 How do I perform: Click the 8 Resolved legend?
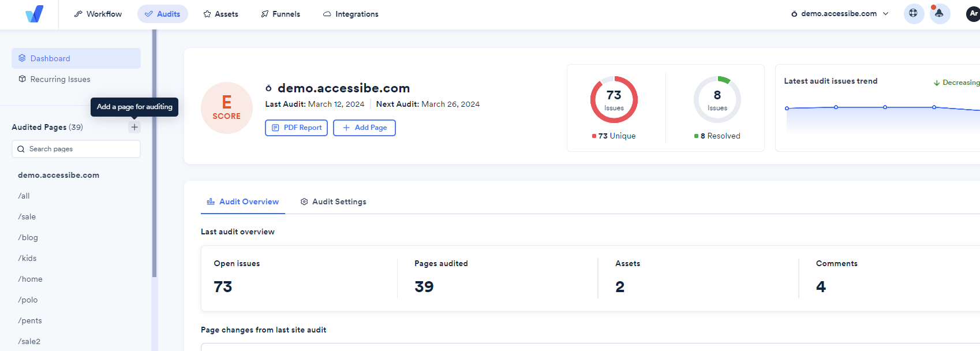(717, 136)
